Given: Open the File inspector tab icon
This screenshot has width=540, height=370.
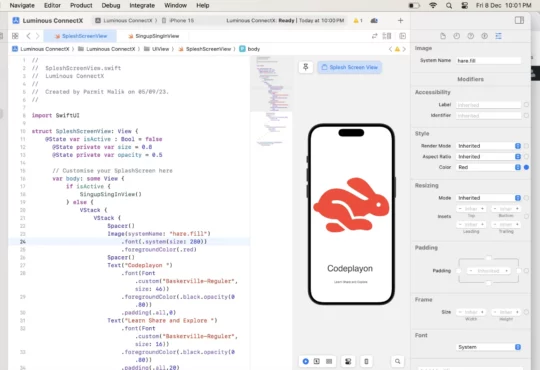Looking at the screenshot, I should point(443,36).
